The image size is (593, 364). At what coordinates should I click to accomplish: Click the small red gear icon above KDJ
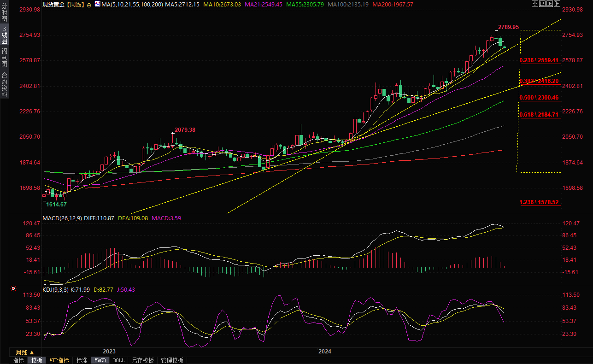coord(13,289)
